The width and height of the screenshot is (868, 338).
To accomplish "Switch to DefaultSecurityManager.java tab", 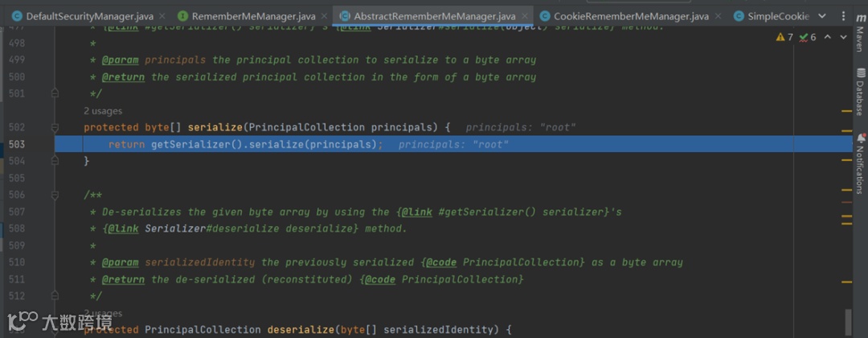I will click(x=90, y=16).
